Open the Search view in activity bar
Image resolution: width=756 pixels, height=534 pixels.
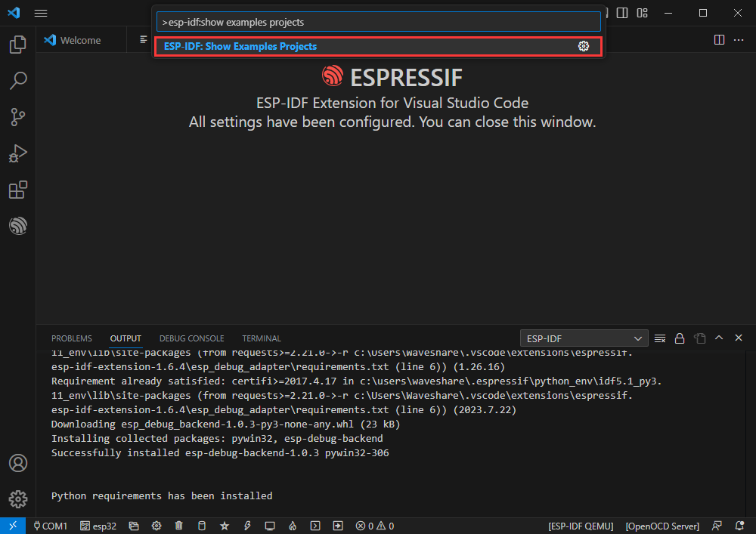(18, 80)
